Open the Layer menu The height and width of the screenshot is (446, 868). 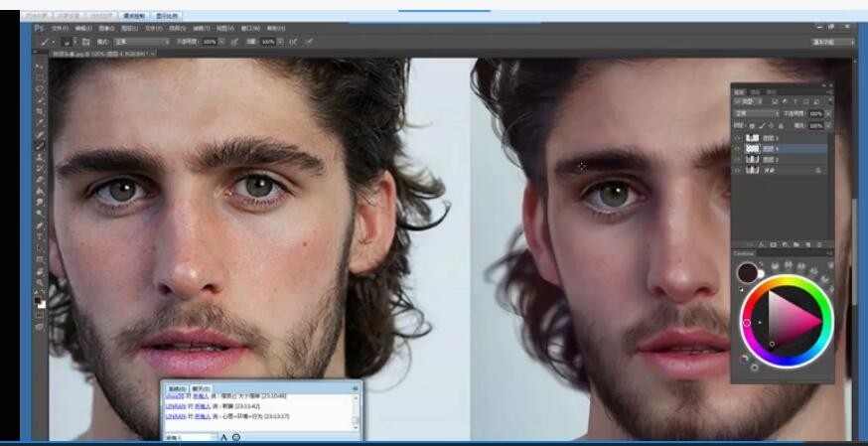[x=129, y=28]
